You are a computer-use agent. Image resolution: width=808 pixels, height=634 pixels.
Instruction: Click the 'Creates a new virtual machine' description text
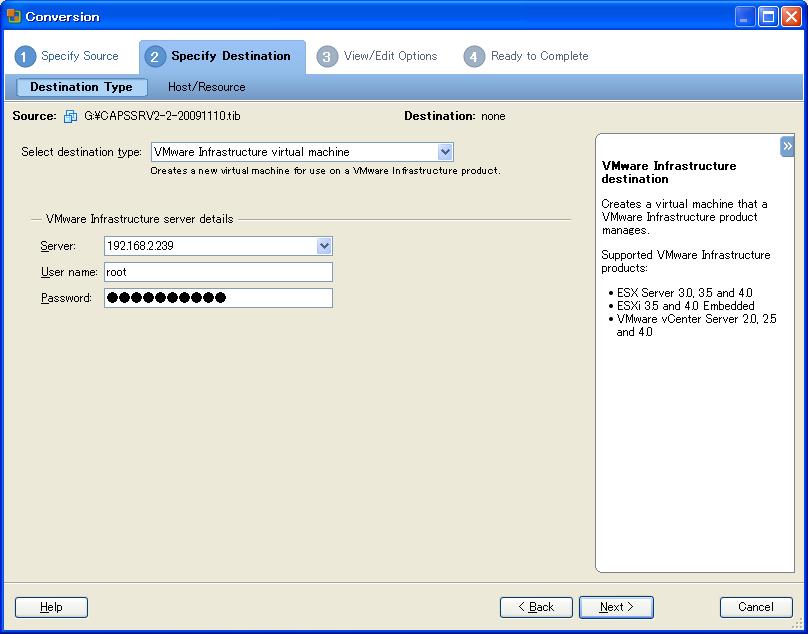click(x=325, y=171)
